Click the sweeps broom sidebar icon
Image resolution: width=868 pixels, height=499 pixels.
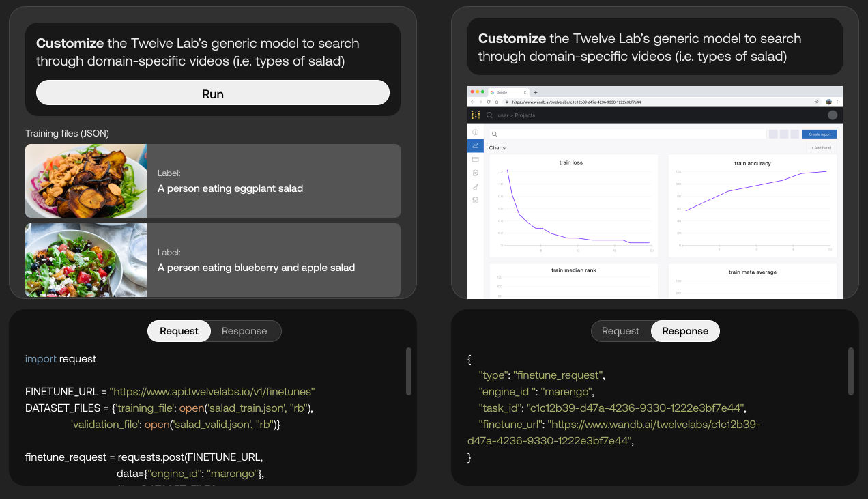tap(476, 186)
